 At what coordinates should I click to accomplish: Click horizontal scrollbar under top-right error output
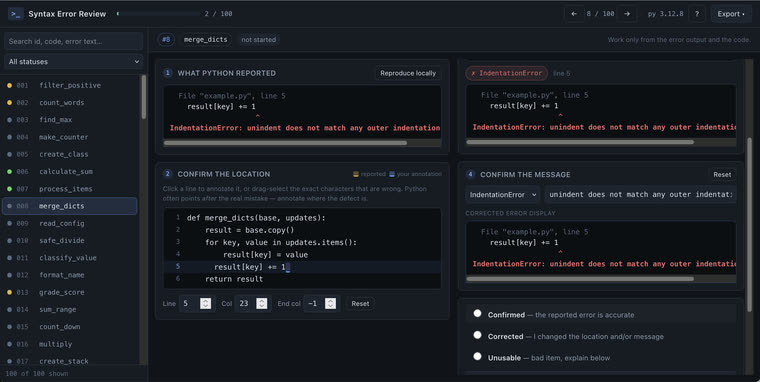point(580,142)
